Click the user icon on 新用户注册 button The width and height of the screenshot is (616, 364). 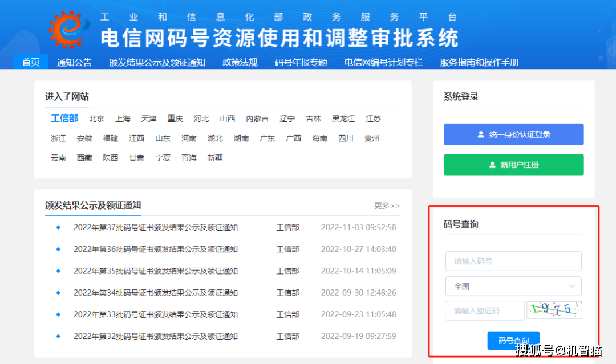coord(492,165)
